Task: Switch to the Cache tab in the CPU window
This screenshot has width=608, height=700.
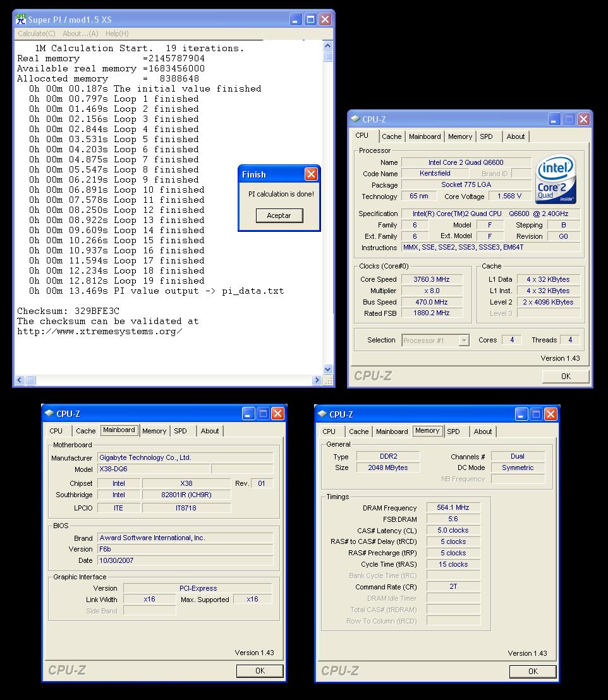Action: pos(392,136)
